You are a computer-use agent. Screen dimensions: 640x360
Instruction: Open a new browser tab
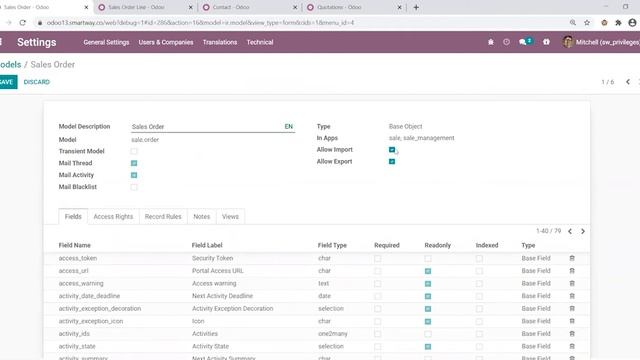[416, 7]
